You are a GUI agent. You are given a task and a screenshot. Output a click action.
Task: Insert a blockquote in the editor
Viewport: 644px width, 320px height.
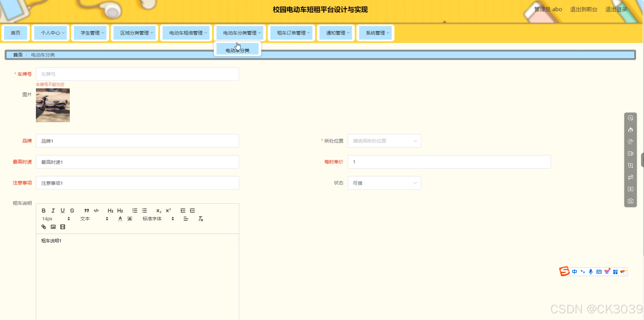87,211
